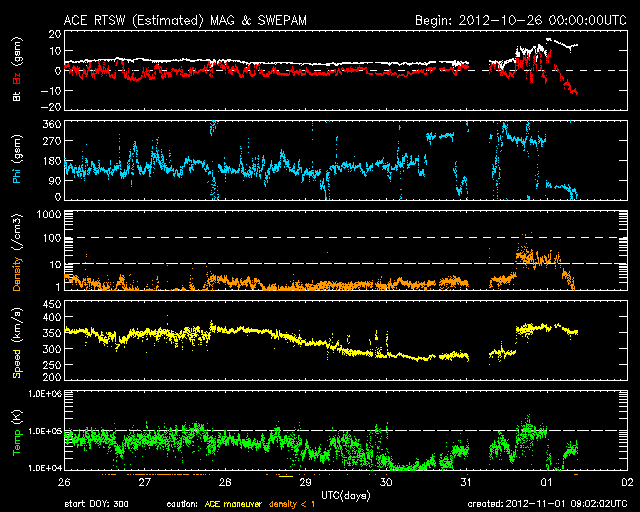Image resolution: width=640 pixels, height=512 pixels.
Task: Select the "Begin: 2012-10-26 00:00:00UTC" header text
Action: pyautogui.click(x=521, y=20)
